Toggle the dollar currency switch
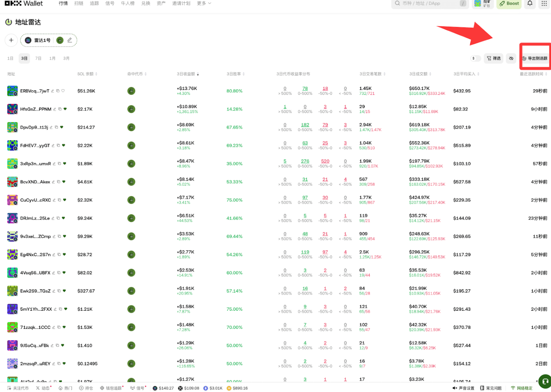Viewport: 551px width, 392px height. click(x=475, y=58)
